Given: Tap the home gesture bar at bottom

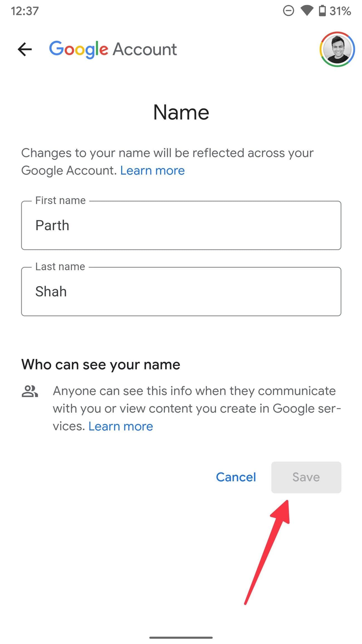Looking at the screenshot, I should (181, 637).
